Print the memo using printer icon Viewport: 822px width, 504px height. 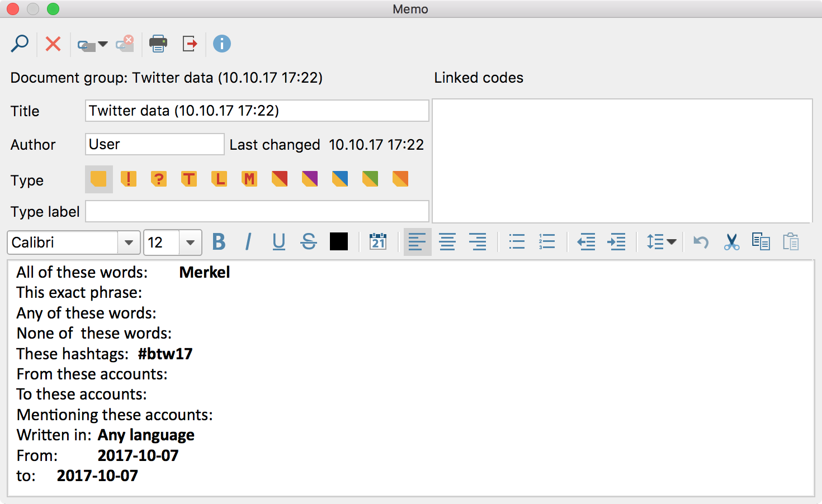click(158, 44)
